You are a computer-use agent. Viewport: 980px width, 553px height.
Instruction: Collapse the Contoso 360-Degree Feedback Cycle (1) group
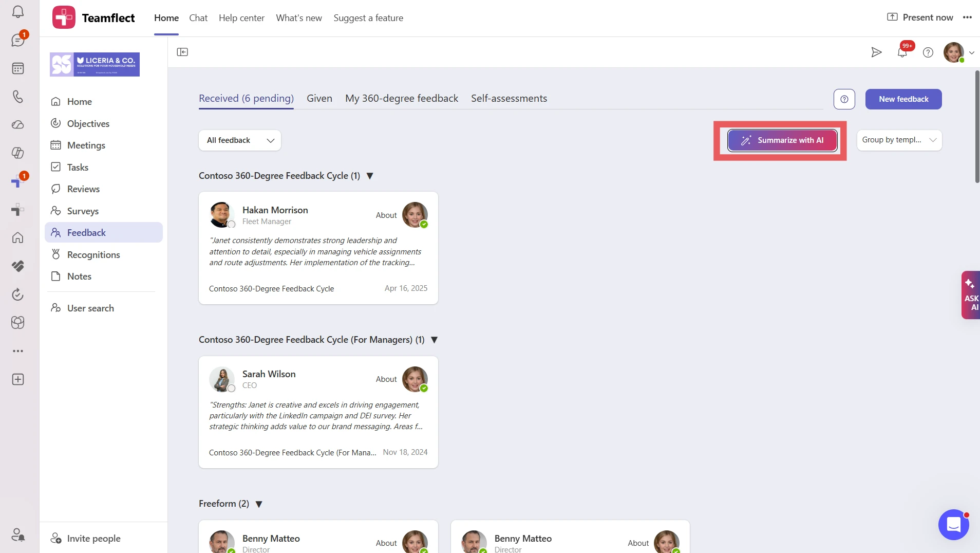click(x=370, y=176)
